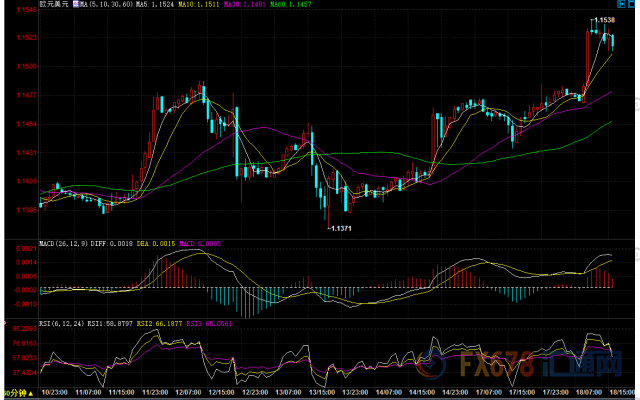640x400 pixels.
Task: Click the 12/07:00 time axis label
Action: tap(189, 394)
